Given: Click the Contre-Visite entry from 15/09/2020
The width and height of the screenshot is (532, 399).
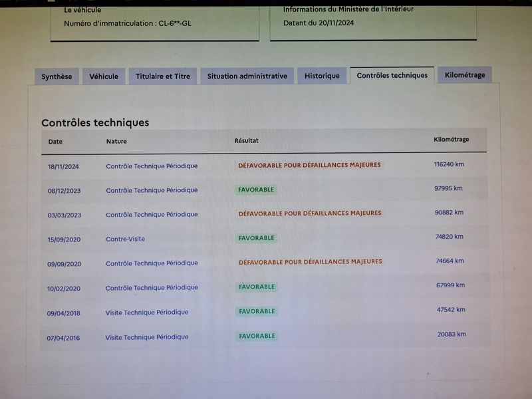Looking at the screenshot, I should (x=125, y=239).
